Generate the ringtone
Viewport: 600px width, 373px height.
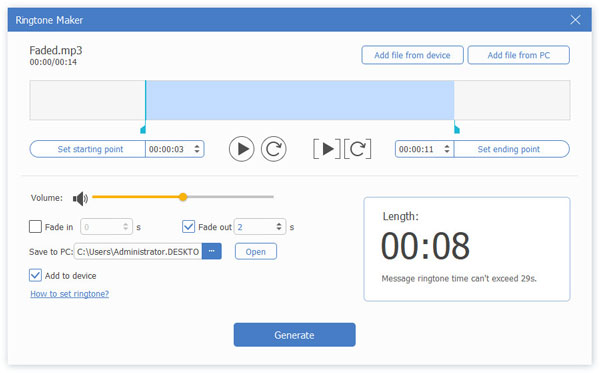pos(294,335)
